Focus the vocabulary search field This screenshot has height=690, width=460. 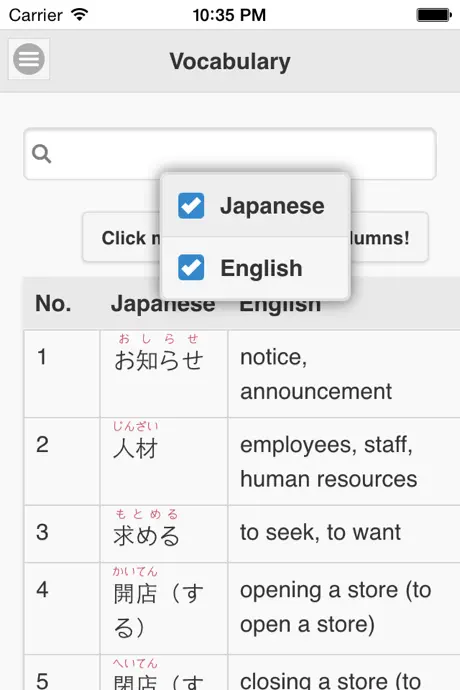(230, 154)
